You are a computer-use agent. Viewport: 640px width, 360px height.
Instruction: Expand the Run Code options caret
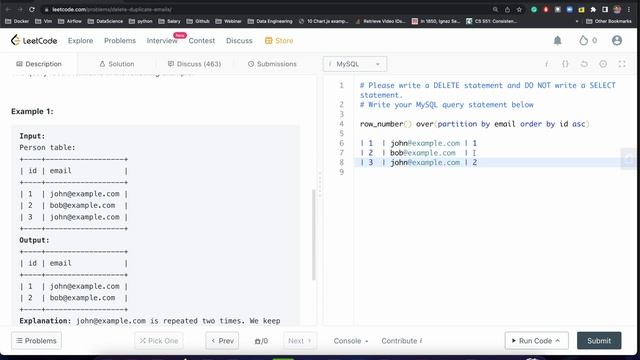tap(558, 340)
